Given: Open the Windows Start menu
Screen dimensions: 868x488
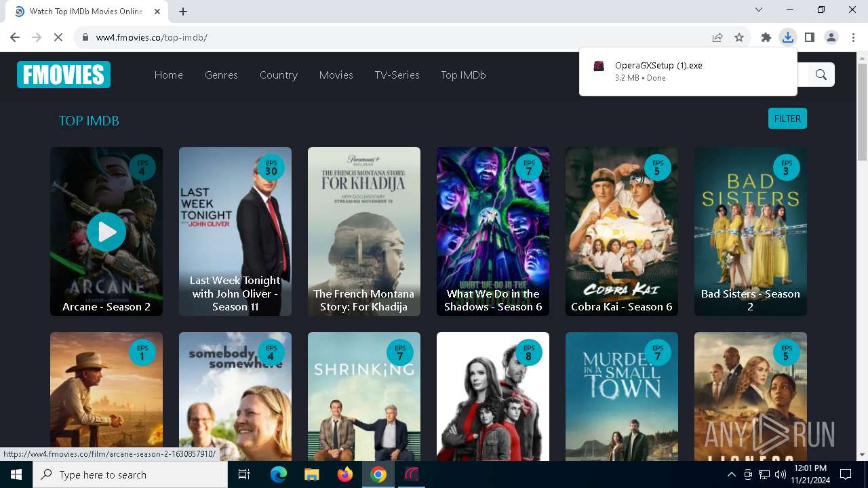Looking at the screenshot, I should (x=16, y=474).
